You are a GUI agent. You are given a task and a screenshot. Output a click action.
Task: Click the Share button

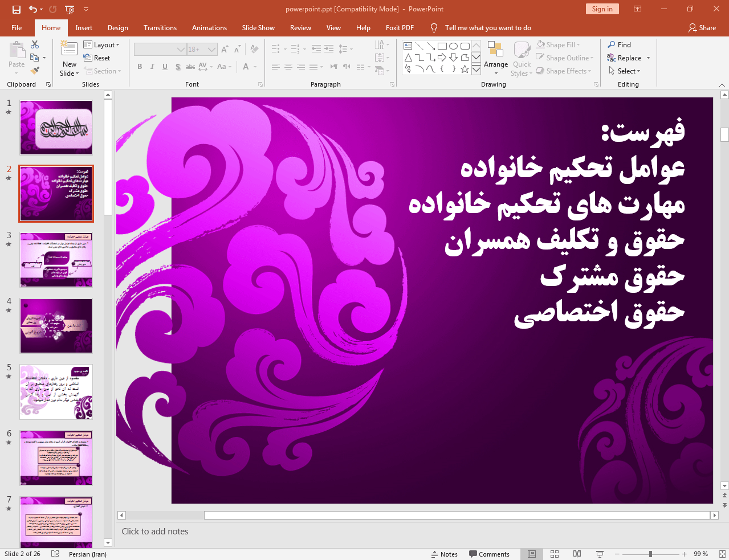[x=702, y=27]
